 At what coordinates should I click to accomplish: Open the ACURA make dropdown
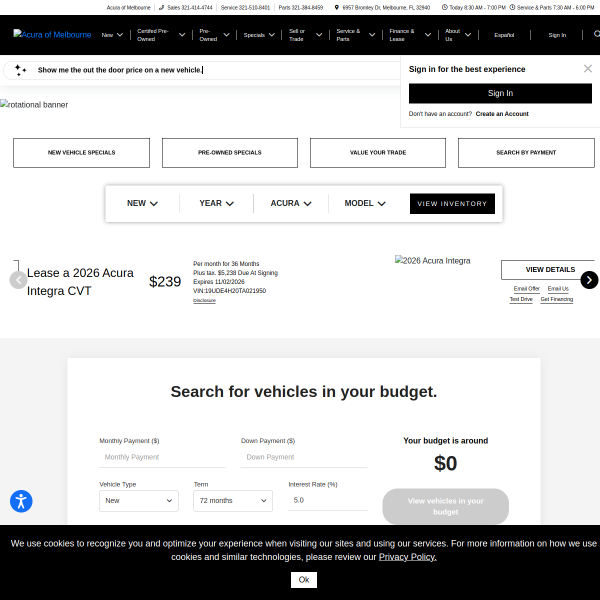pyautogui.click(x=291, y=203)
